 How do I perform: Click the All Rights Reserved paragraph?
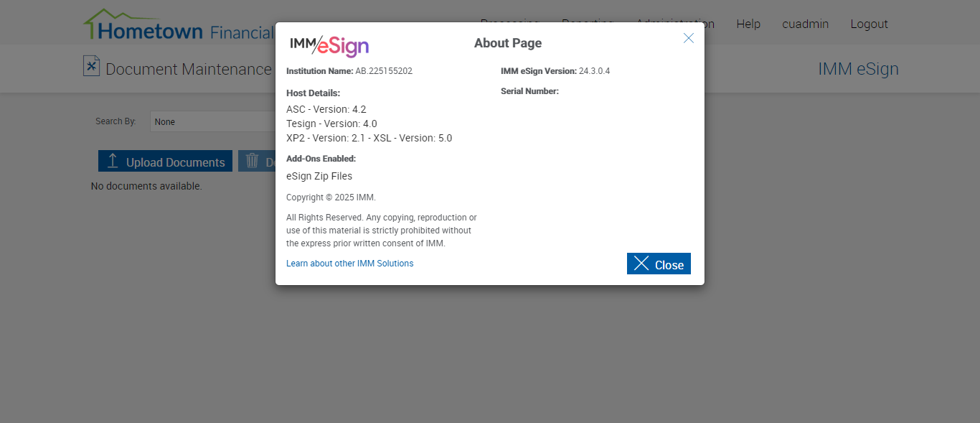[x=382, y=231]
